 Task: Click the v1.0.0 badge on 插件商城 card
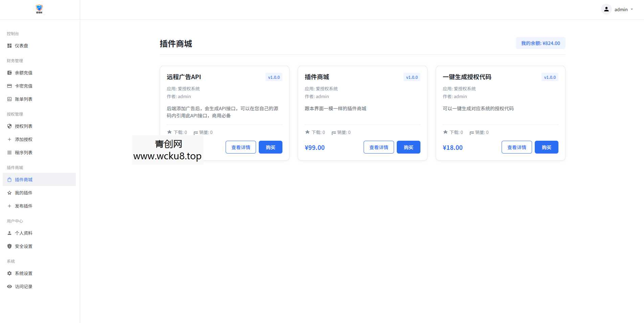[x=412, y=77]
